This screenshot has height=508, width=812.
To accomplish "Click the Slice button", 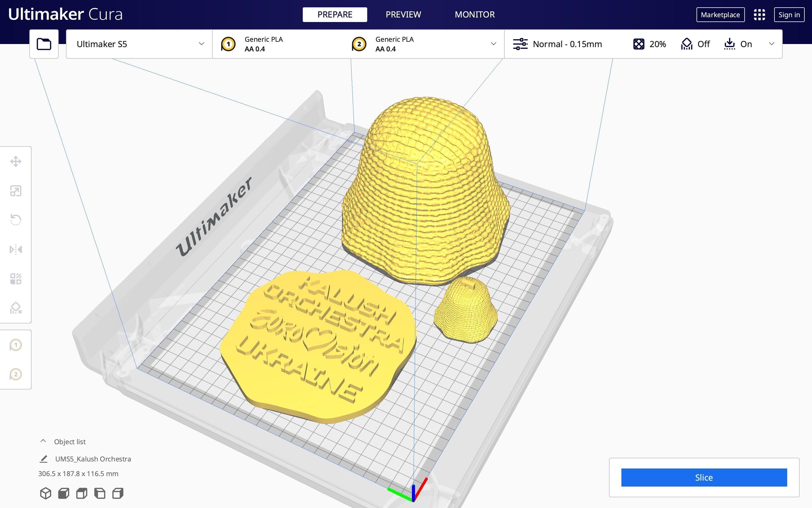I will [x=704, y=478].
